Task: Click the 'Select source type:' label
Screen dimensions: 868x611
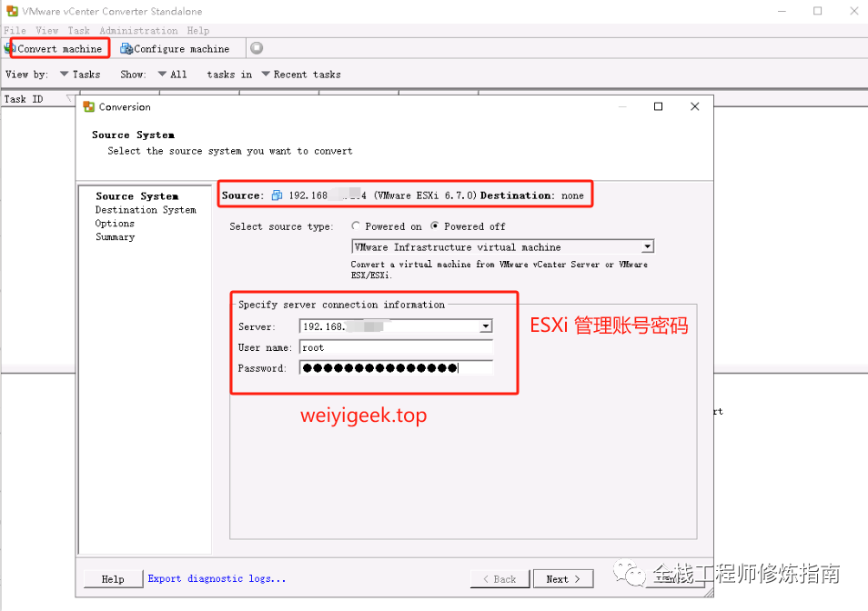Action: pos(281,226)
